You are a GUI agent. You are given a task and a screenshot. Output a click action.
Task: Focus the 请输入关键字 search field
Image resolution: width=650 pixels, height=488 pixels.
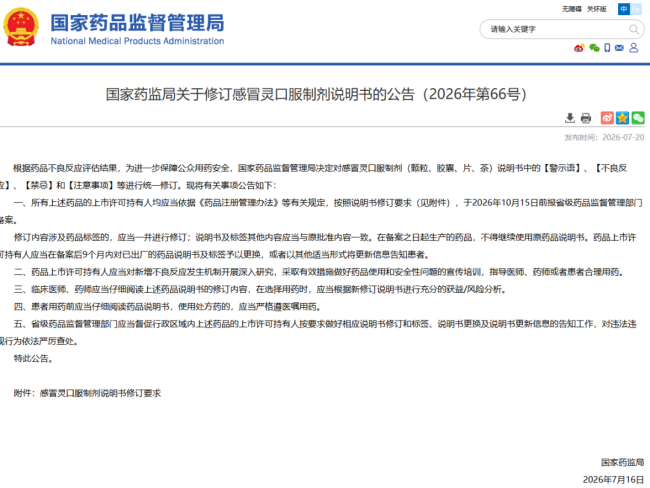pos(555,29)
